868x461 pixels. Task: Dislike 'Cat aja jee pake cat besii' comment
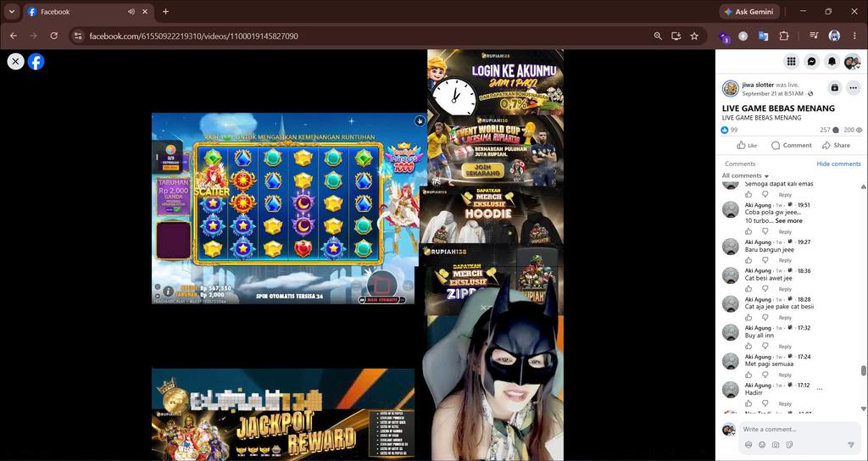point(765,318)
